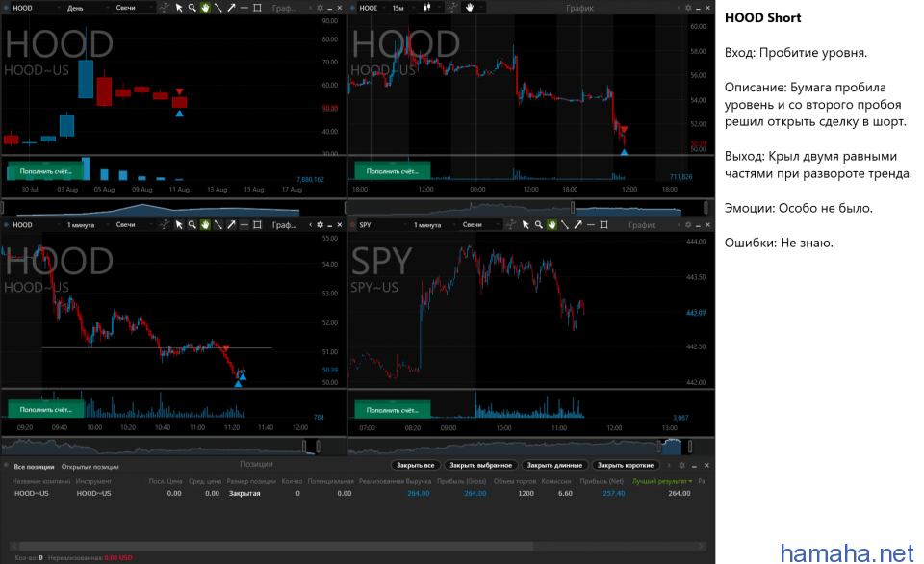Viewport: 924px width, 564px height.
Task: Sort by Лучший результат column header
Action: point(662,481)
